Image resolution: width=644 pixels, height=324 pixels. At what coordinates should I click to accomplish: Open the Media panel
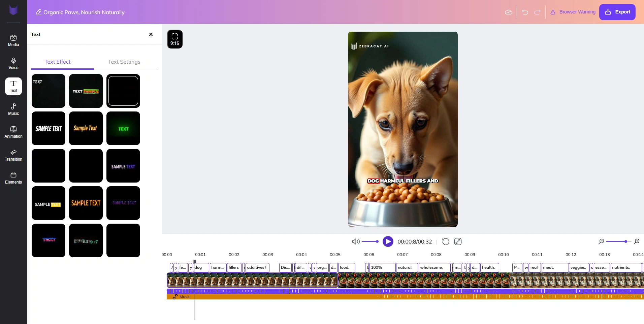click(13, 41)
